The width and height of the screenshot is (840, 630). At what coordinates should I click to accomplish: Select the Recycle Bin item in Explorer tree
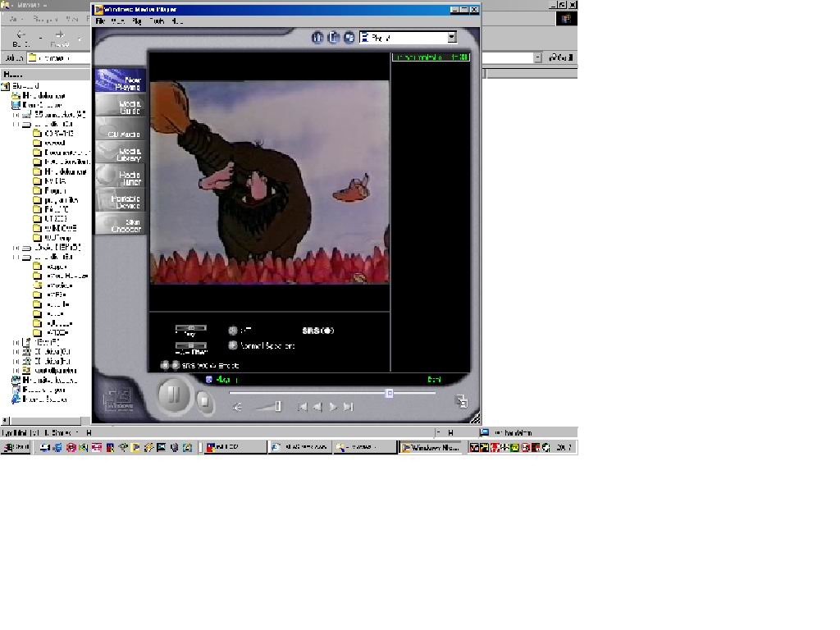[x=39, y=390]
